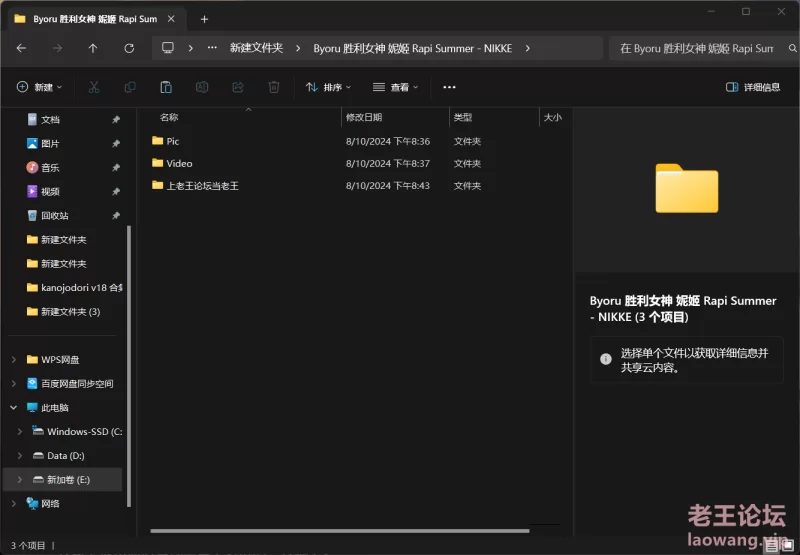Close the Byoru folder tab
Image resolution: width=800 pixels, height=555 pixels.
171,19
